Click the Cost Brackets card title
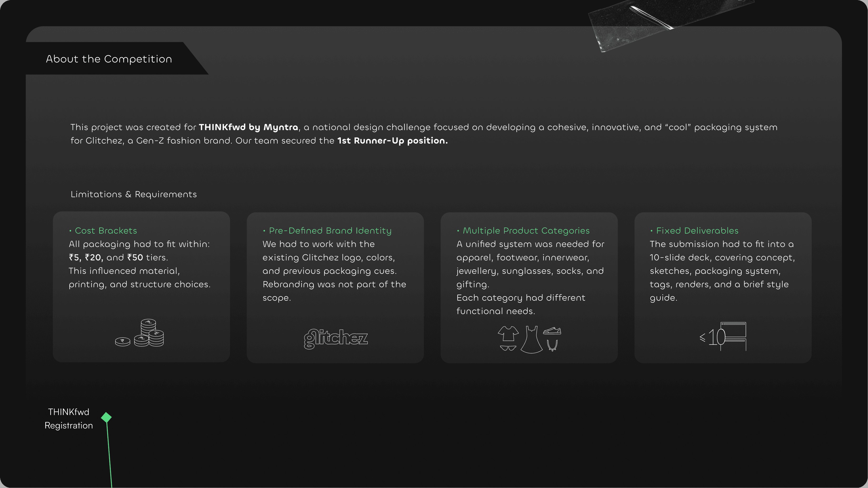The image size is (868, 488). coord(106,231)
